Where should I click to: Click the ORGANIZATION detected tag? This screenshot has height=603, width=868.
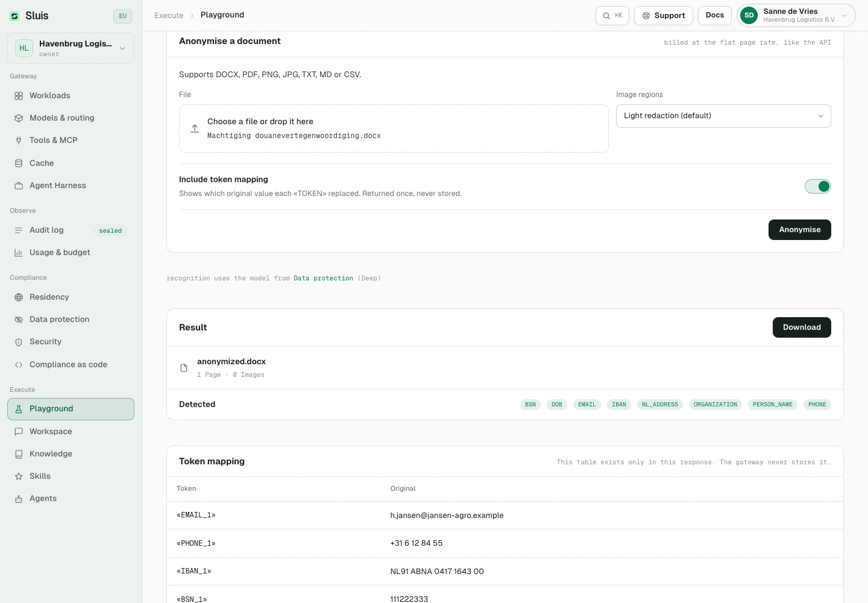[715, 405]
